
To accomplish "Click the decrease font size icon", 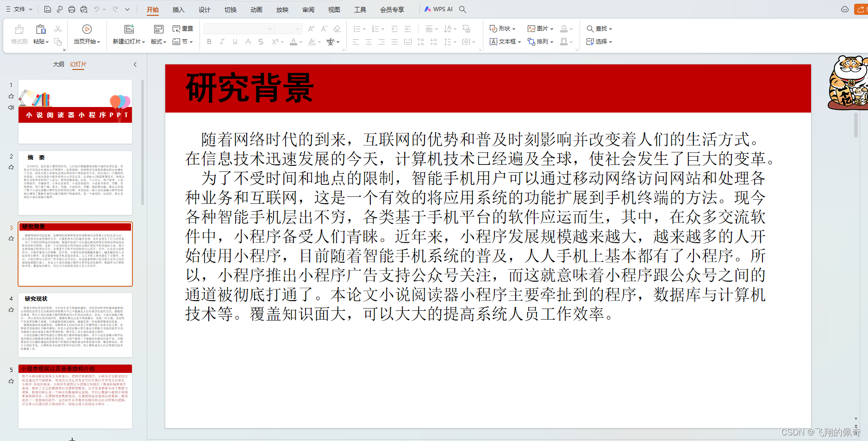I will tap(324, 29).
